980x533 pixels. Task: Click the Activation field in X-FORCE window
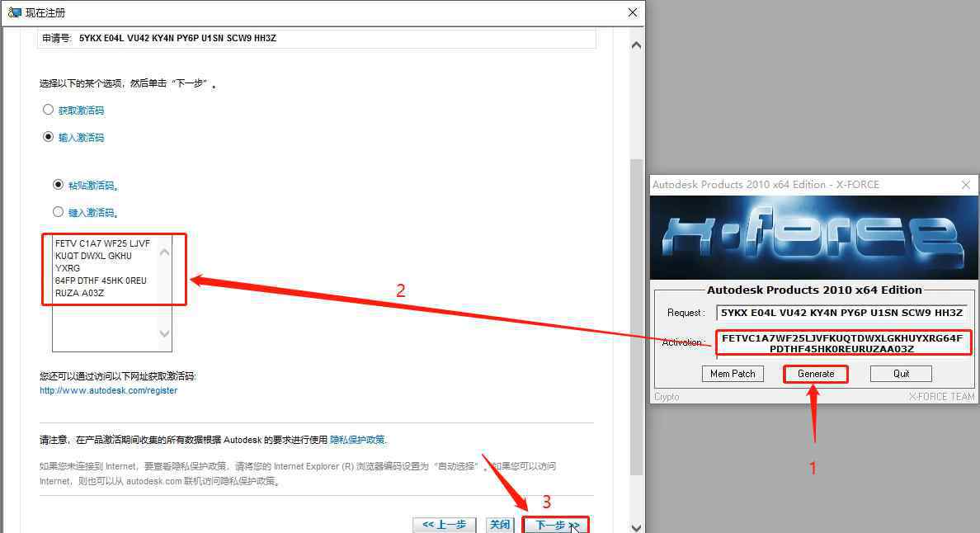click(842, 343)
